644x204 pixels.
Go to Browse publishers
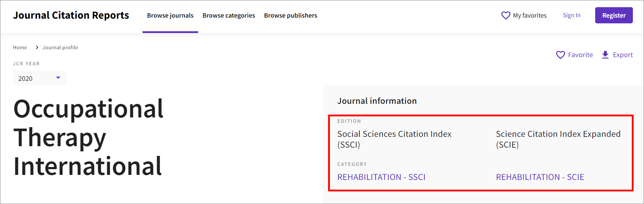click(x=290, y=15)
